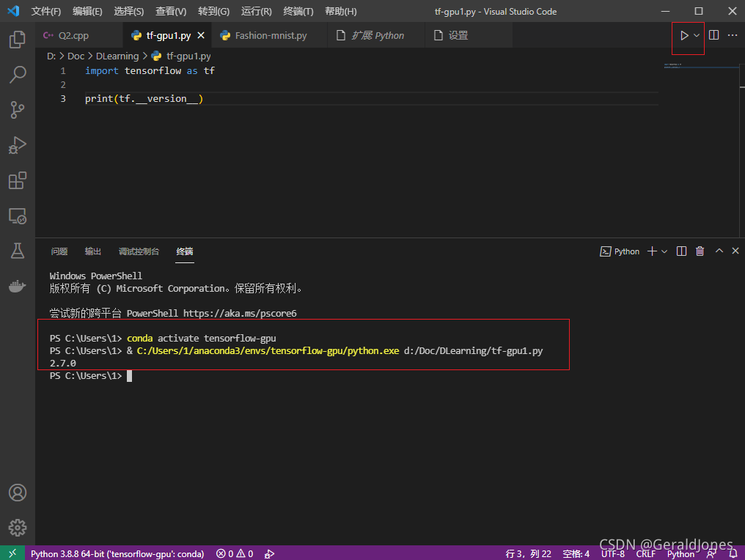Screen dimensions: 745x560
Task: Open the 编辑(E) menu
Action: point(87,12)
